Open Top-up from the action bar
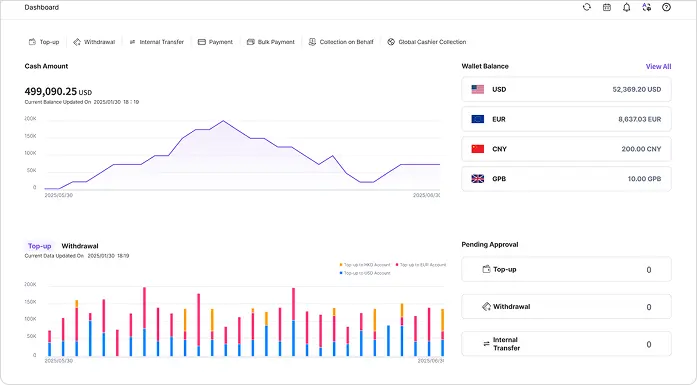 click(x=44, y=42)
